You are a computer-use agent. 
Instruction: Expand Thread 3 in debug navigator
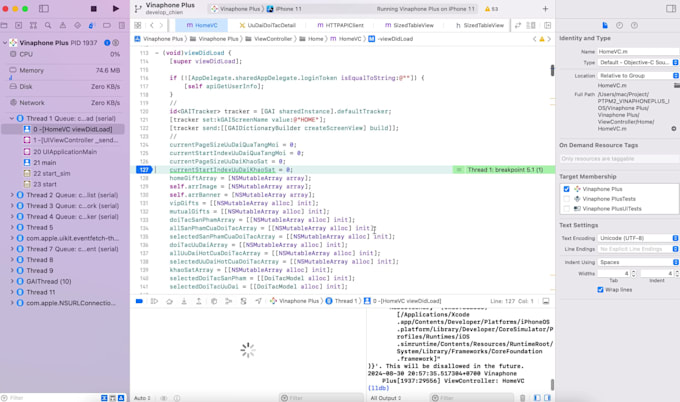pyautogui.click(x=12, y=206)
